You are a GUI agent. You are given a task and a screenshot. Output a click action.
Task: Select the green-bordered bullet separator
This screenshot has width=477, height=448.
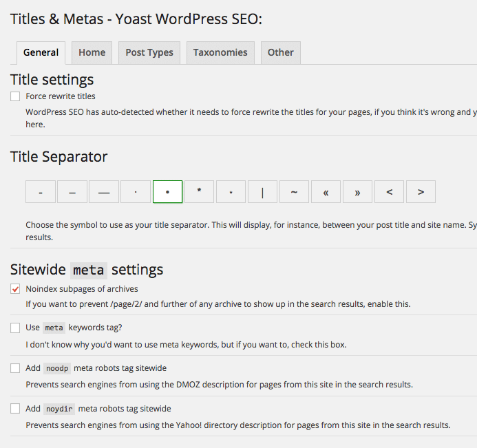167,191
